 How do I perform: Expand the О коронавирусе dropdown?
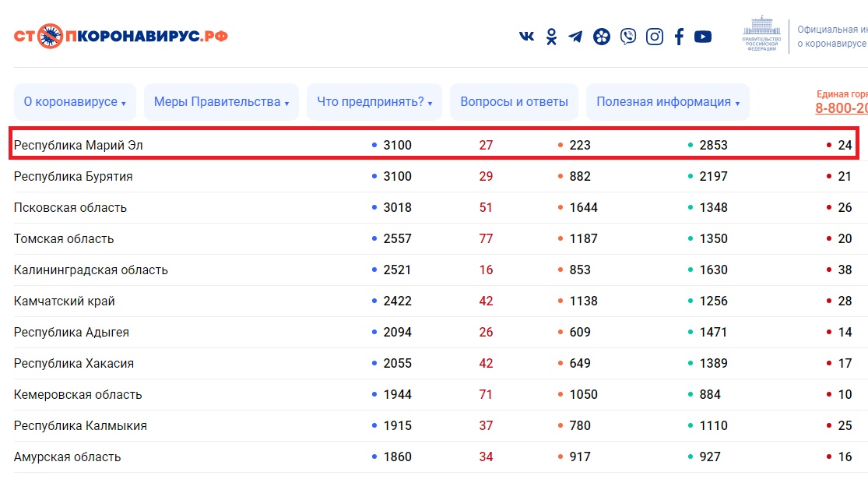[x=75, y=101]
